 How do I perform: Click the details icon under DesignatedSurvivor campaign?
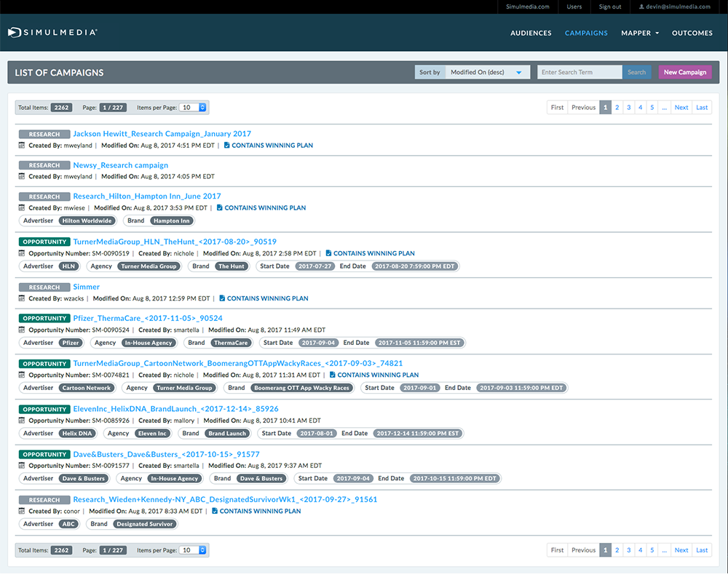pos(21,511)
